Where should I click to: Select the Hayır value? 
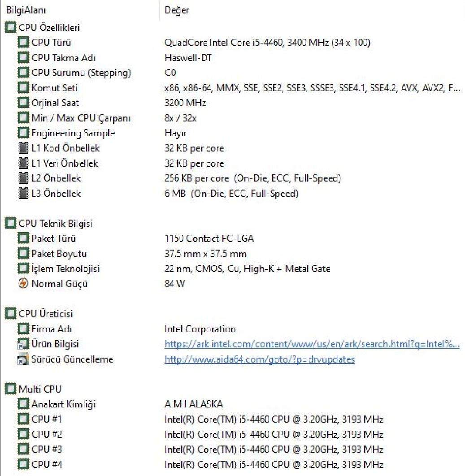pos(175,133)
